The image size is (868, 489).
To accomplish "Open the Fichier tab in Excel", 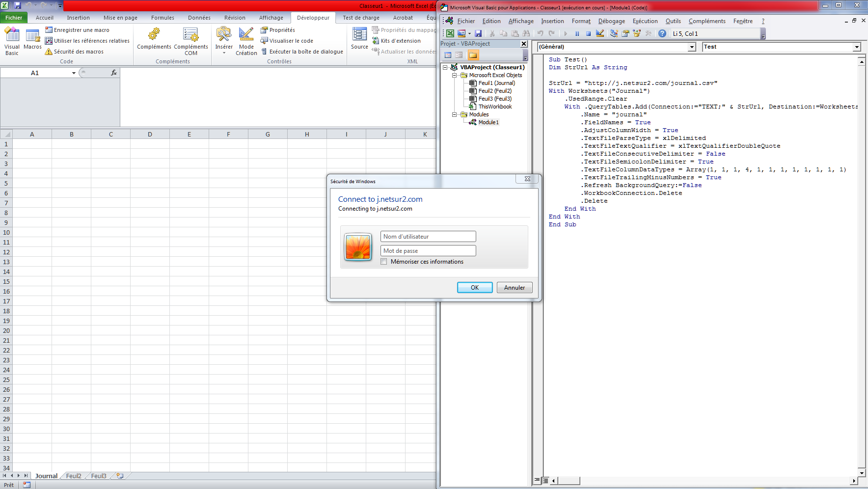I will (x=14, y=18).
